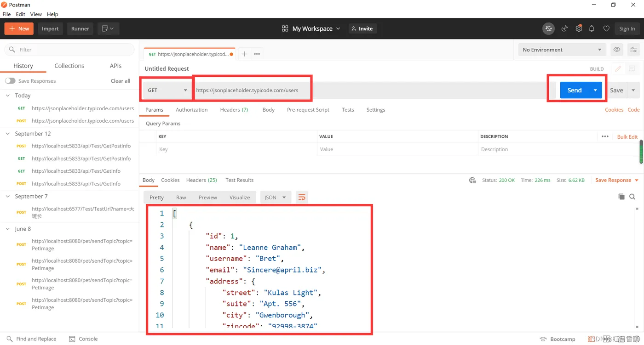Click the Invite button

coord(362,28)
